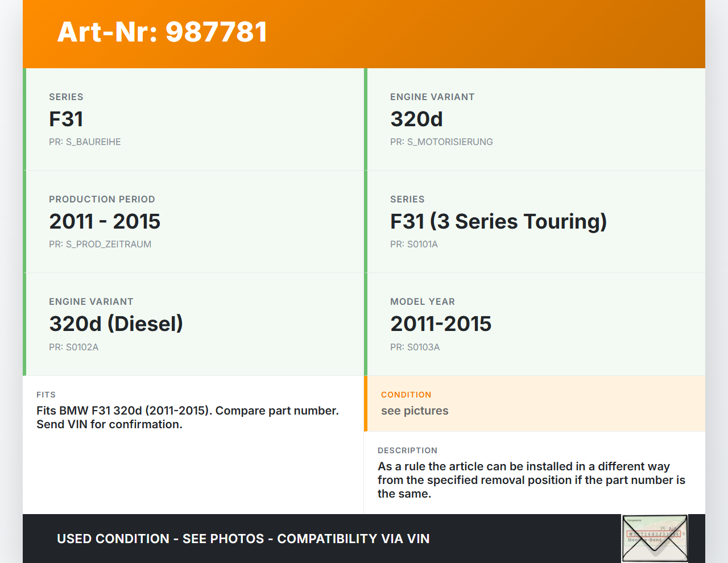Click the PR: S_PROD_ZEITRAUM code
This screenshot has width=728, height=563.
pyautogui.click(x=100, y=245)
